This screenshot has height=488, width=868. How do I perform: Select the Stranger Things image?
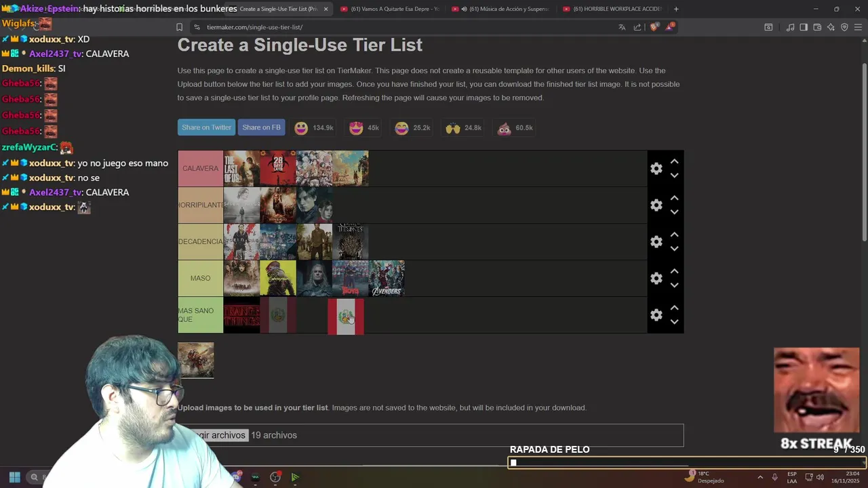coord(242,315)
